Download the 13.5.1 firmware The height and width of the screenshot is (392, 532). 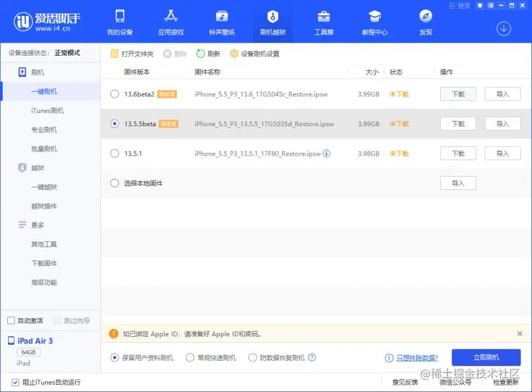[458, 153]
